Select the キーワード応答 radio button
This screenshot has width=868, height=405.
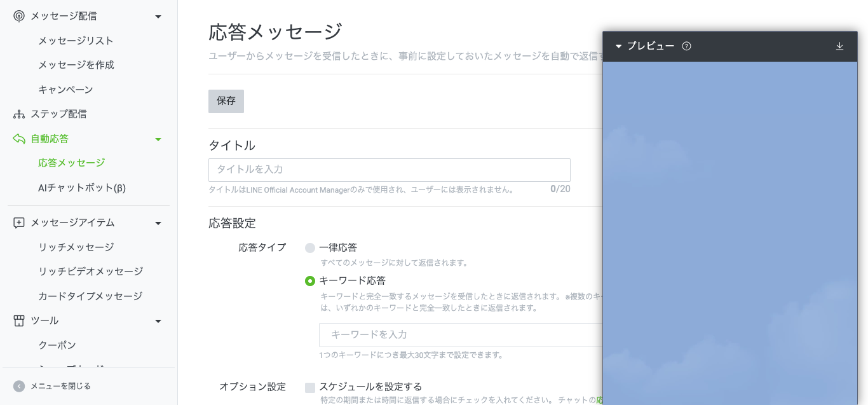310,281
